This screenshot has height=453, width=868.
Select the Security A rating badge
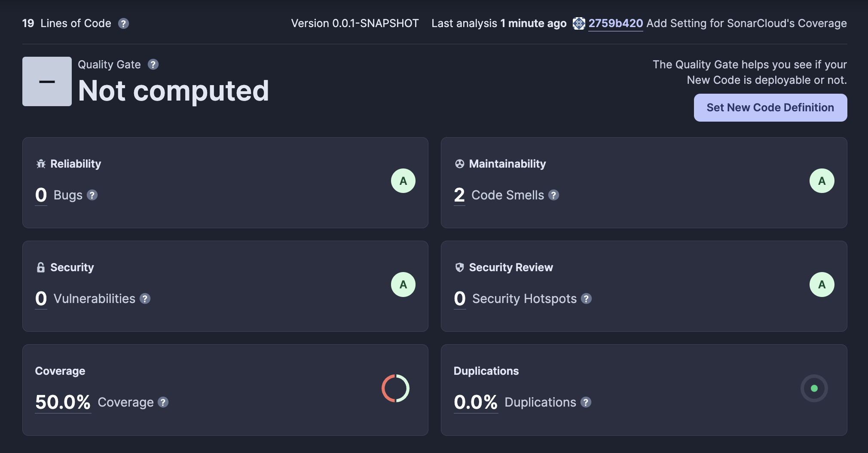(403, 285)
